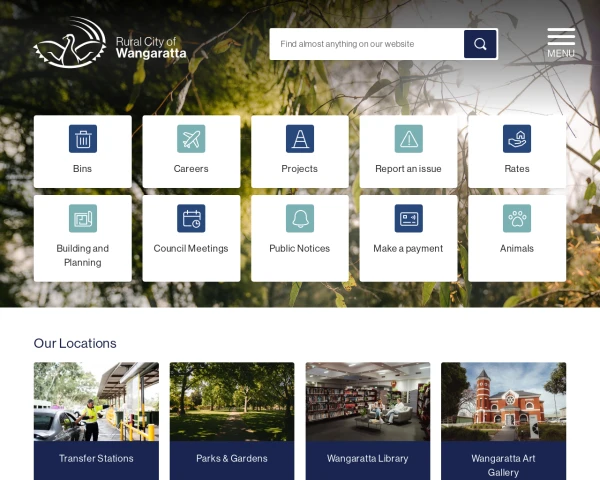Open the Careers airplane icon
This screenshot has width=600, height=480.
click(191, 139)
